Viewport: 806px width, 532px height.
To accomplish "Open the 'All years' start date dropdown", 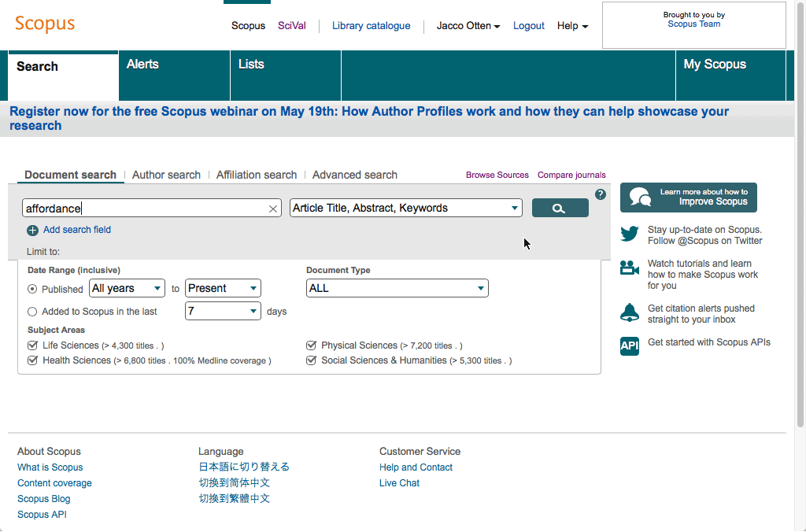I will (127, 289).
